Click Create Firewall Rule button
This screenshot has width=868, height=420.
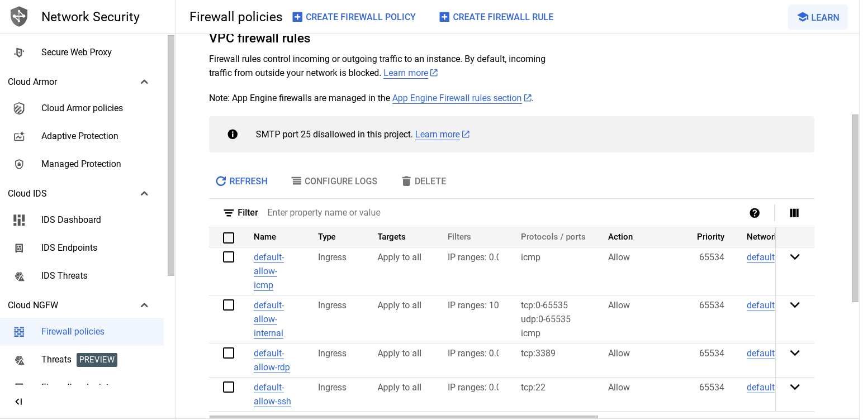496,17
